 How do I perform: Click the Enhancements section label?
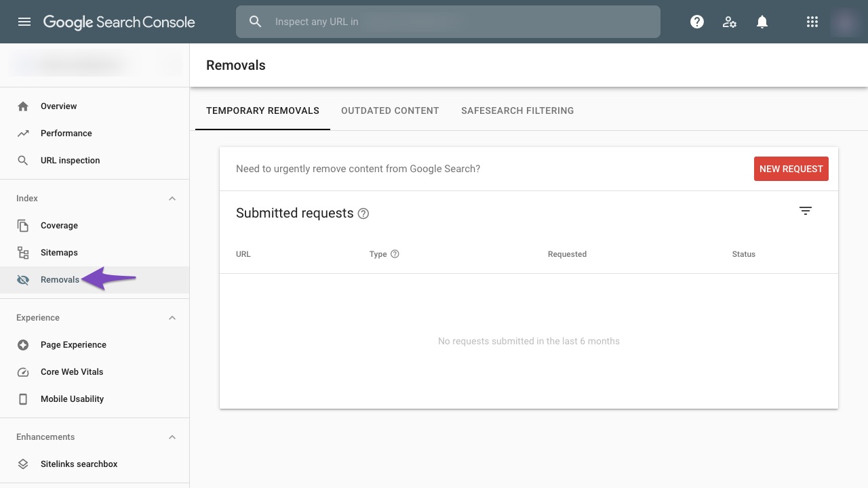[x=45, y=437]
